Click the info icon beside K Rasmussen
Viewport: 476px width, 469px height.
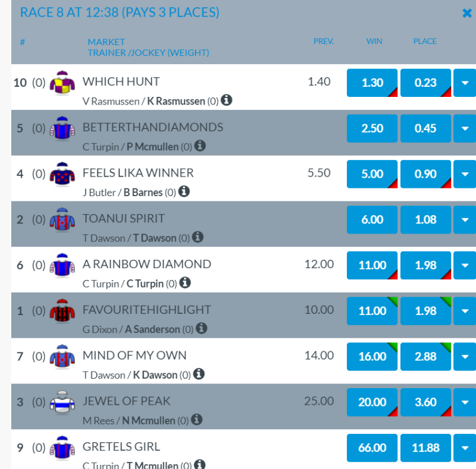click(227, 100)
